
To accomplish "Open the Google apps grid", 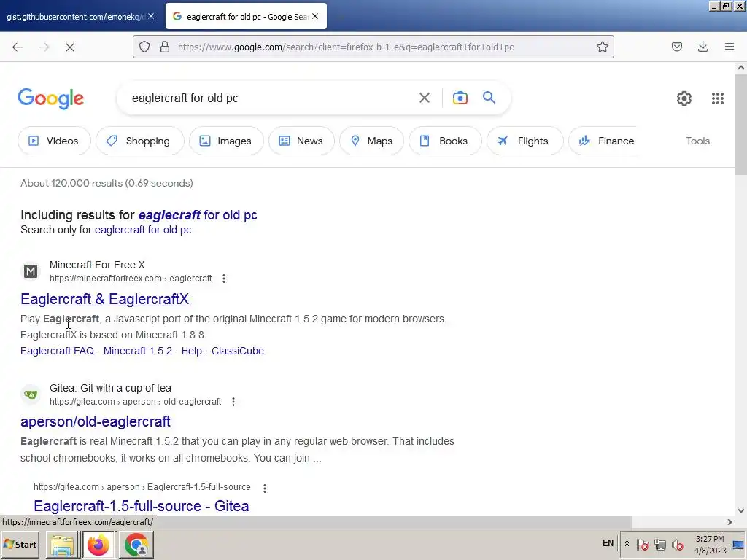I will (x=718, y=98).
